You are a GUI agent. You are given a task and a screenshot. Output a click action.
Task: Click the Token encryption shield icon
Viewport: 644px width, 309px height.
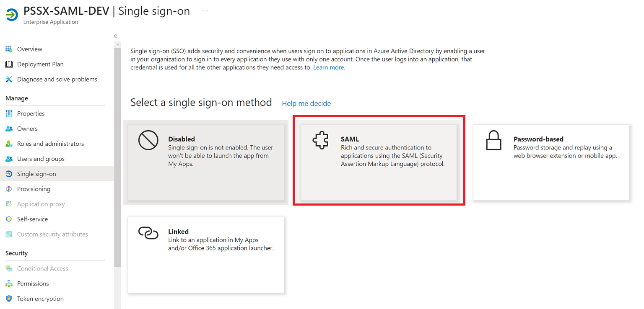point(9,299)
